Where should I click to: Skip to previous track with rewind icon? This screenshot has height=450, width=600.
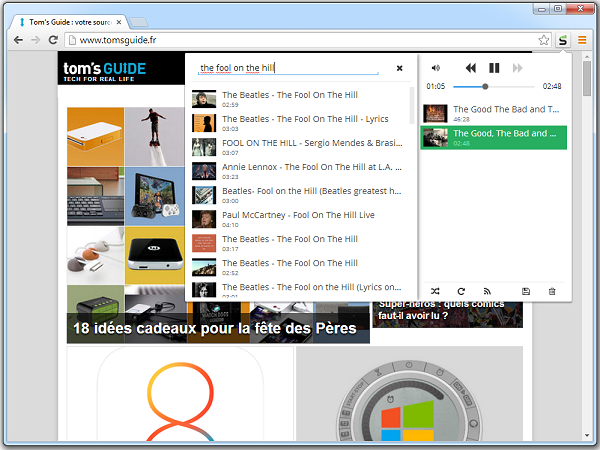[x=471, y=68]
